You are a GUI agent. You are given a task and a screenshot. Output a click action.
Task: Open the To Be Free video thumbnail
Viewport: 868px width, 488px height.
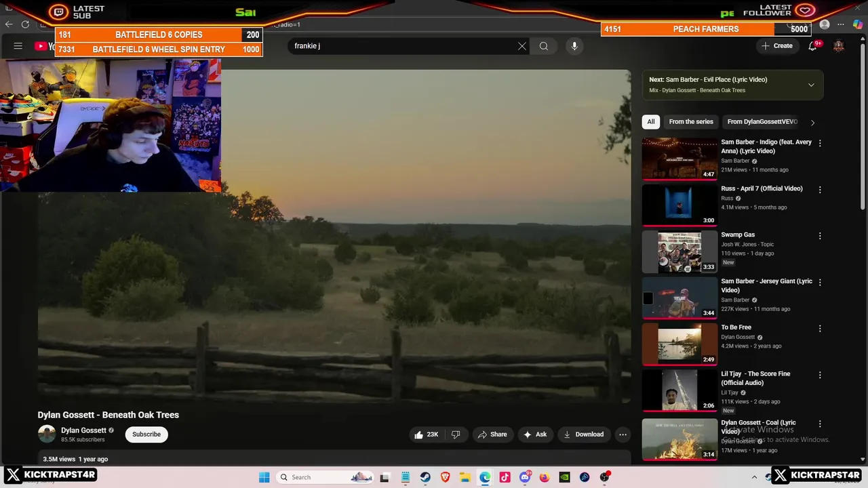(x=679, y=344)
